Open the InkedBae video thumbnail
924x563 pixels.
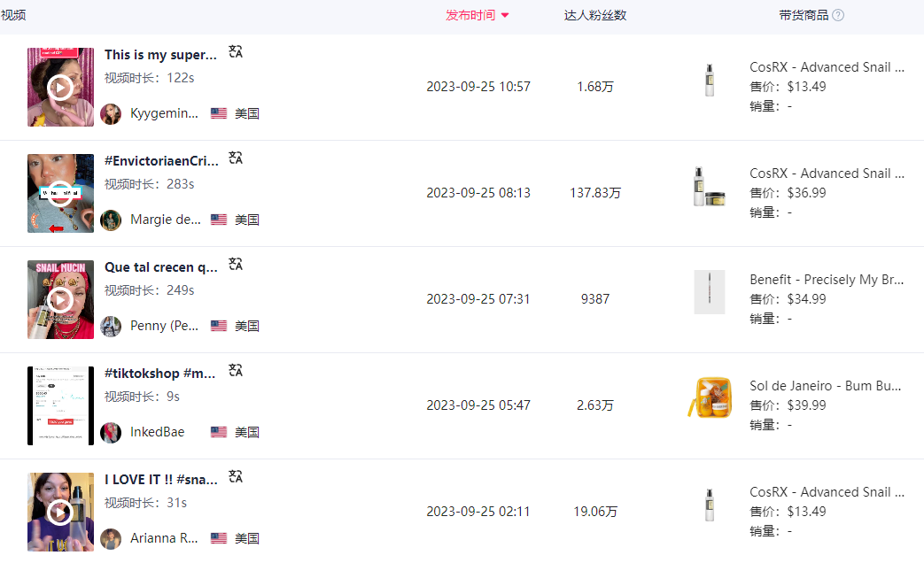pyautogui.click(x=60, y=405)
